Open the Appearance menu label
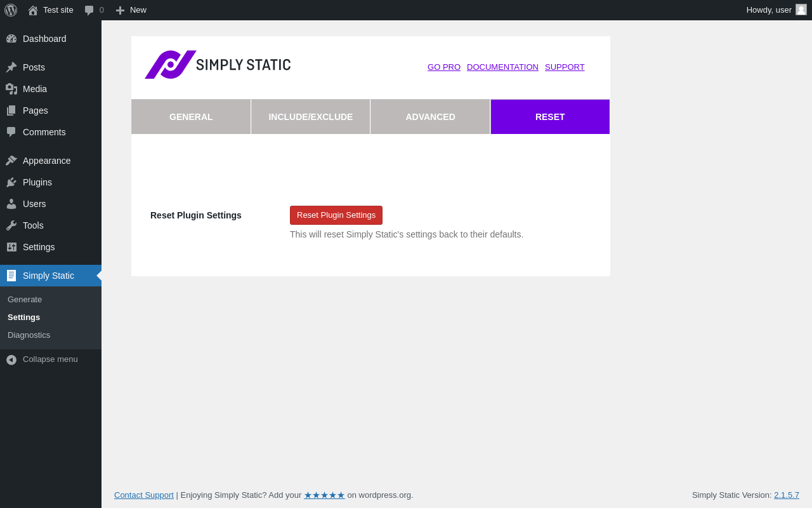This screenshot has width=812, height=508. (47, 161)
